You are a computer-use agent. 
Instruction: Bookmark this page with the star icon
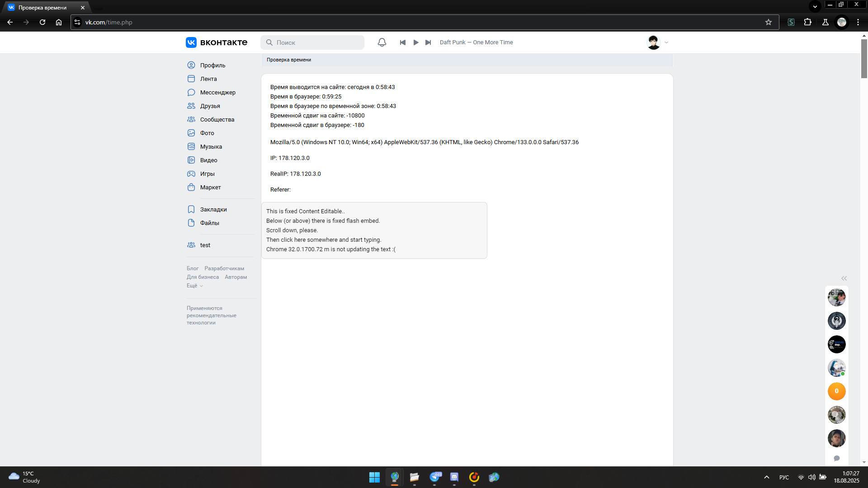tap(769, 22)
